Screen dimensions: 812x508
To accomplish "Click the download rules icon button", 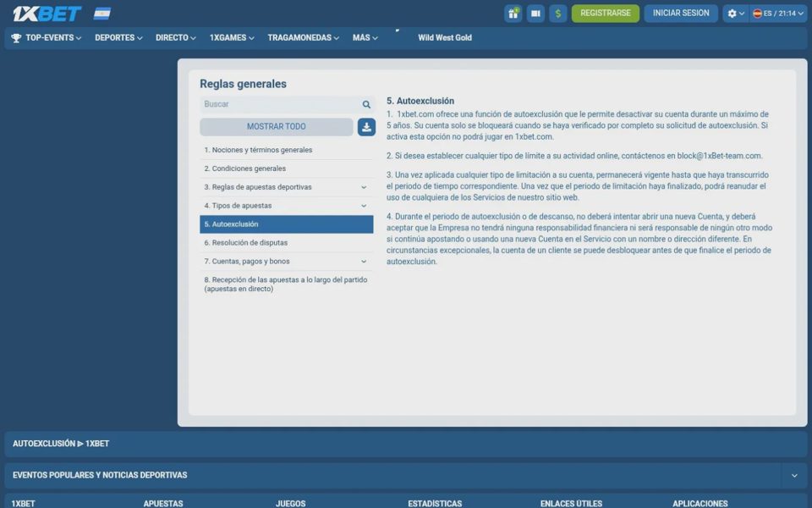I will point(366,126).
